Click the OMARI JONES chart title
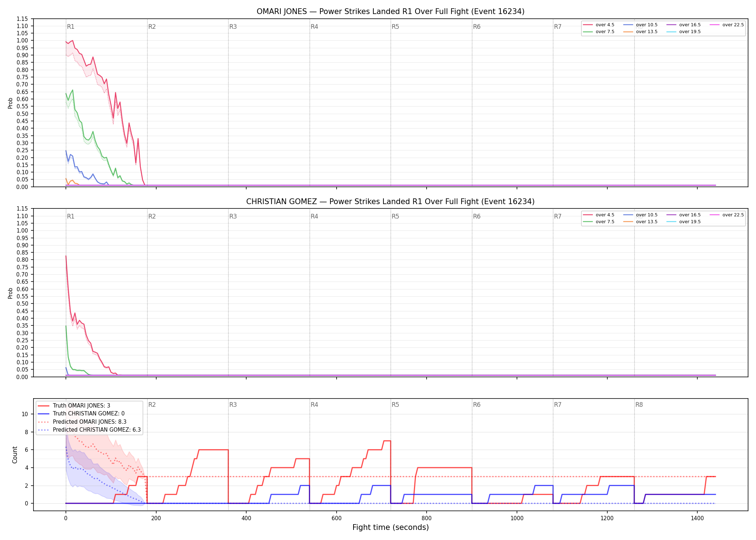Screen dimensions: 756x540 [391, 12]
